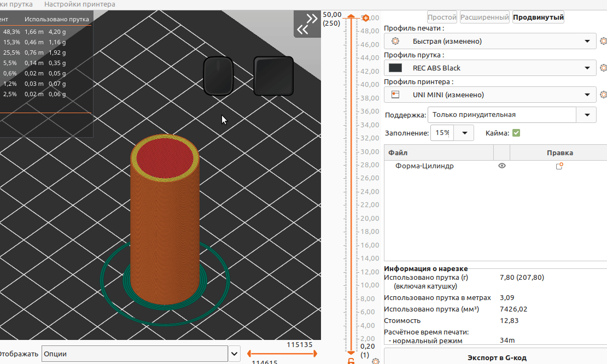607x364 pixels.
Task: Expand the Заполнение percentage dropdown arrow
Action: [x=464, y=133]
